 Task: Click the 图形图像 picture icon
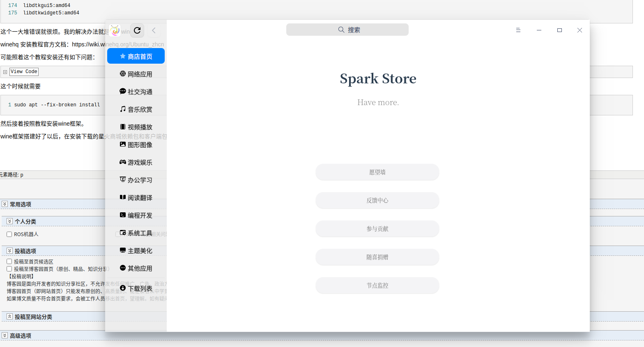[122, 145]
